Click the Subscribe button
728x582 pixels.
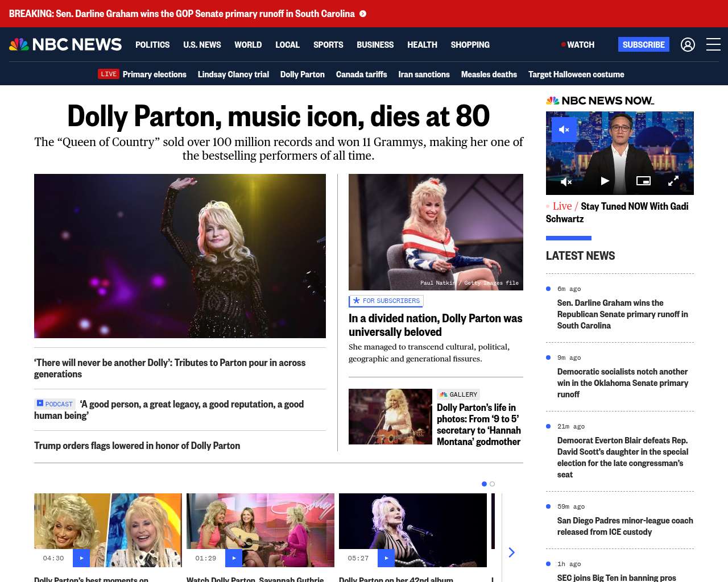(644, 44)
